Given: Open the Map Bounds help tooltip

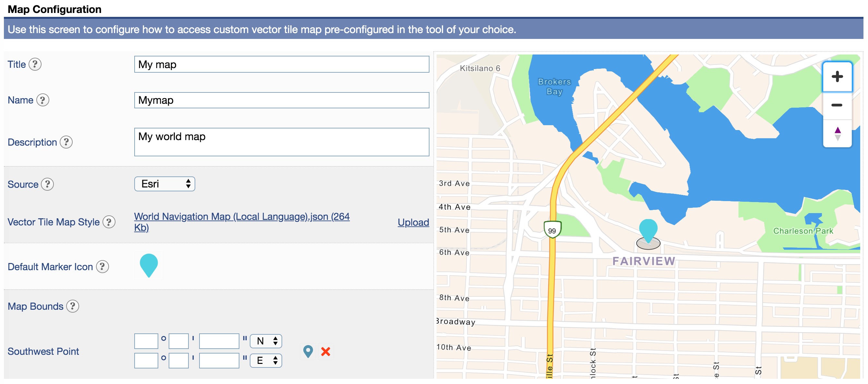Looking at the screenshot, I should tap(72, 306).
